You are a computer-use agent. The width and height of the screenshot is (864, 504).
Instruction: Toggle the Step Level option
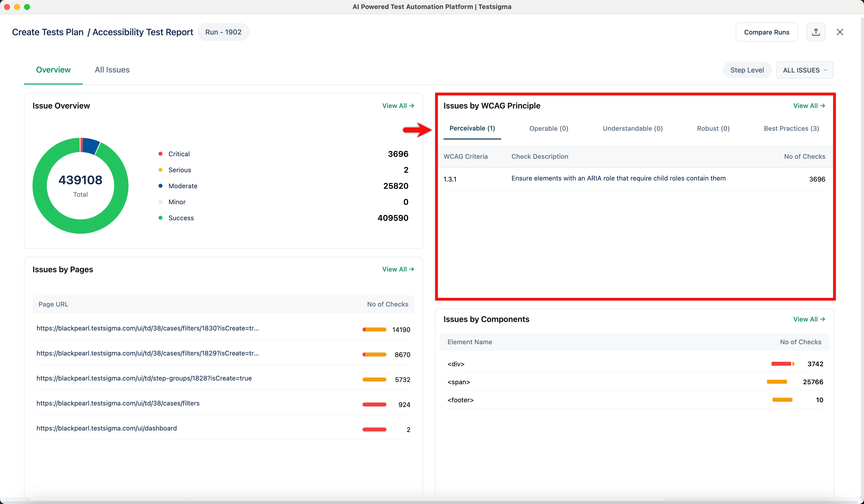[x=747, y=70]
